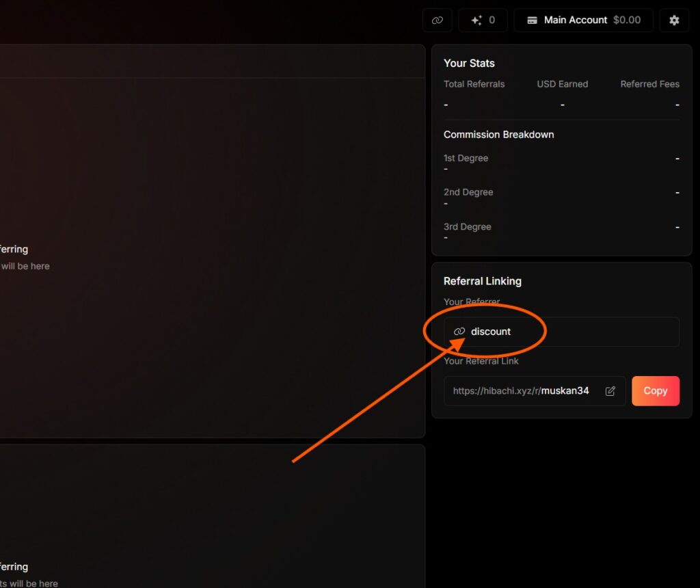Click the hibachi.xyz/r/muskan34 referral link text
This screenshot has width=700, height=588.
(520, 391)
